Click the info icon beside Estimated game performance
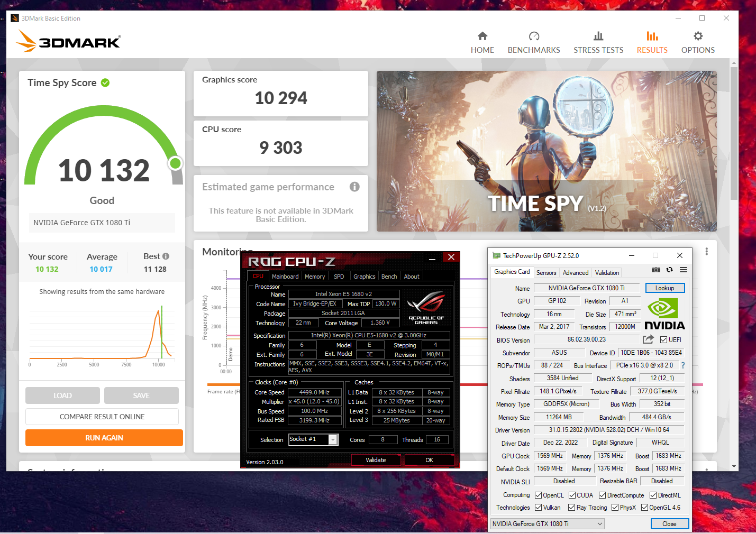756x534 pixels. tap(354, 187)
